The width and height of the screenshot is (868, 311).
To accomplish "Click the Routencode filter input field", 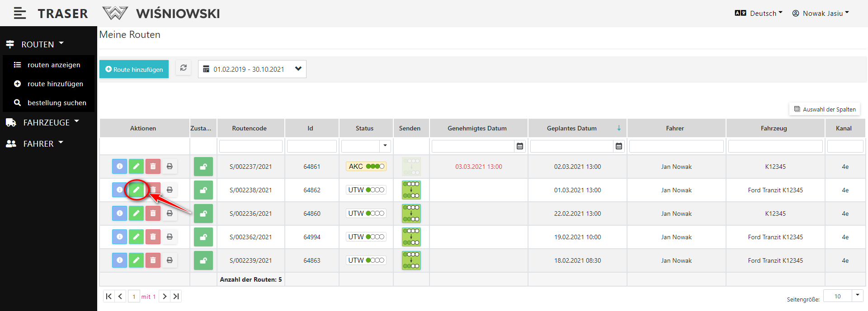I will pyautogui.click(x=250, y=146).
